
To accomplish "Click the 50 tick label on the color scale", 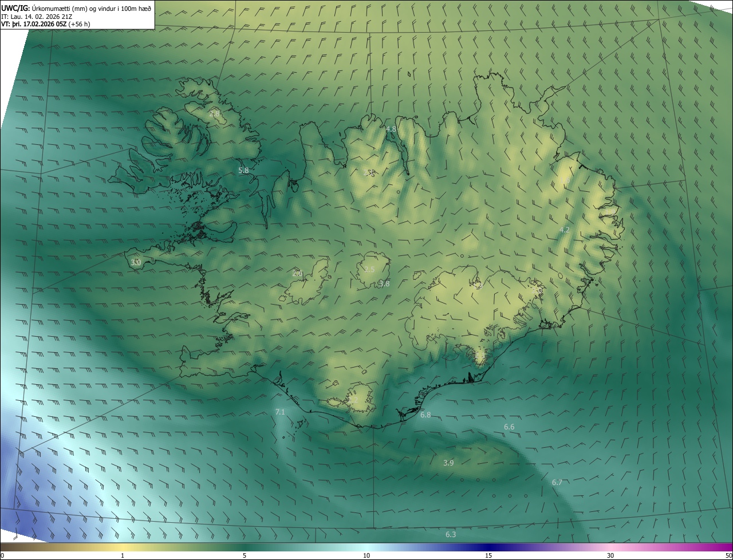I will [728, 555].
